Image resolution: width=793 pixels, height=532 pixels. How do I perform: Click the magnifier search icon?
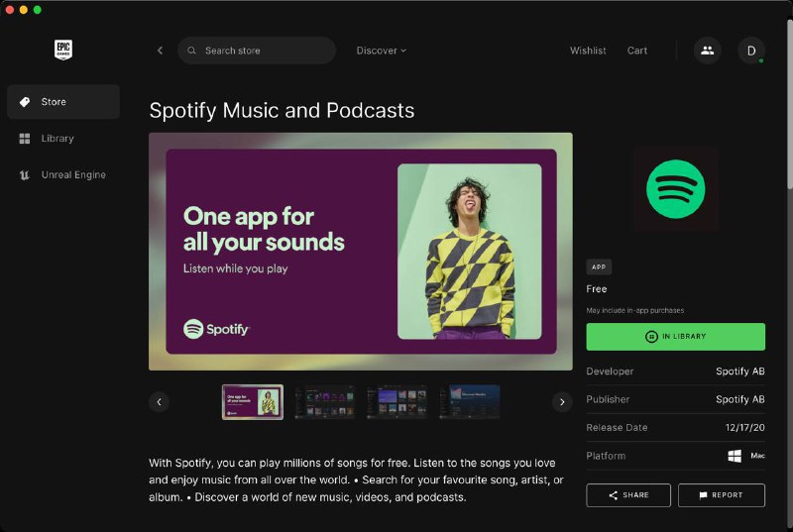tap(191, 50)
